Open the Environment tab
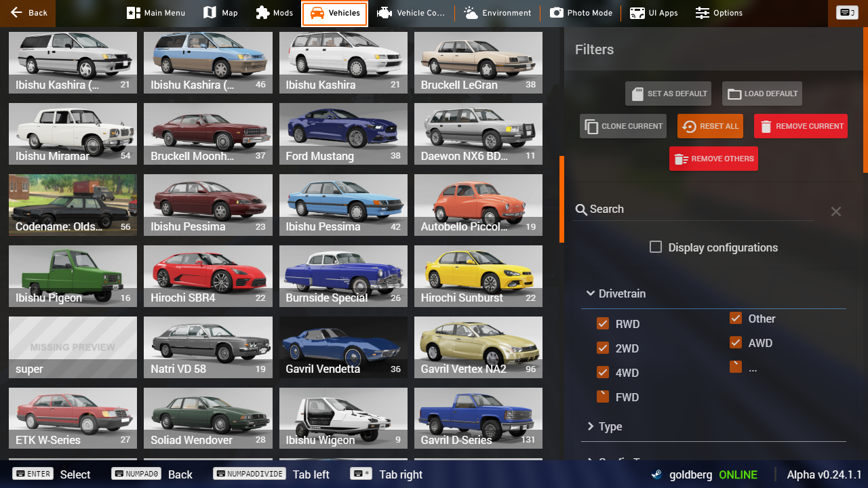The image size is (868, 488). 498,13
